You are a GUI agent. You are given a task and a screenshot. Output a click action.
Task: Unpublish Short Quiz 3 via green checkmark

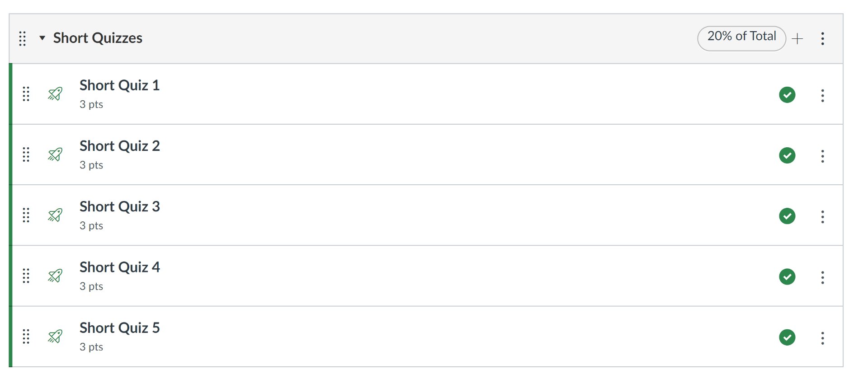point(787,216)
